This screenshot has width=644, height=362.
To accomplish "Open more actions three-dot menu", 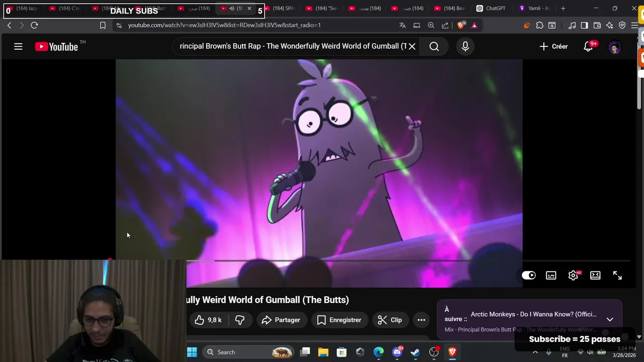I will point(422,320).
